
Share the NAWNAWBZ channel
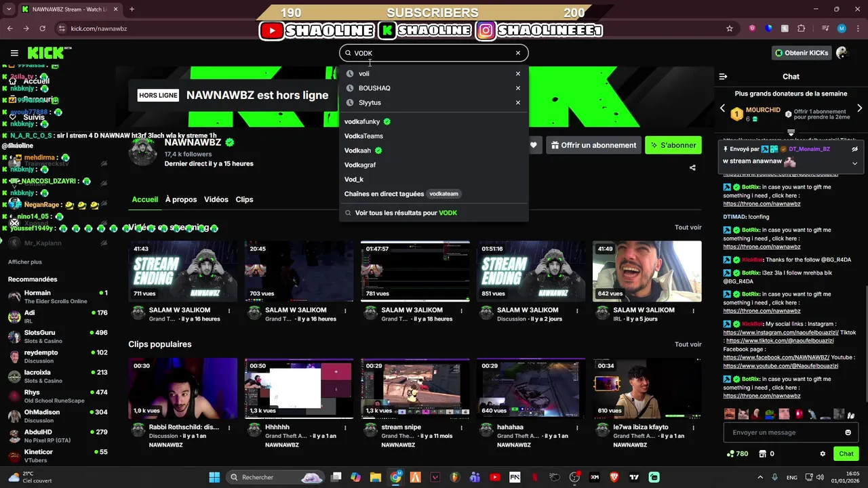(692, 167)
